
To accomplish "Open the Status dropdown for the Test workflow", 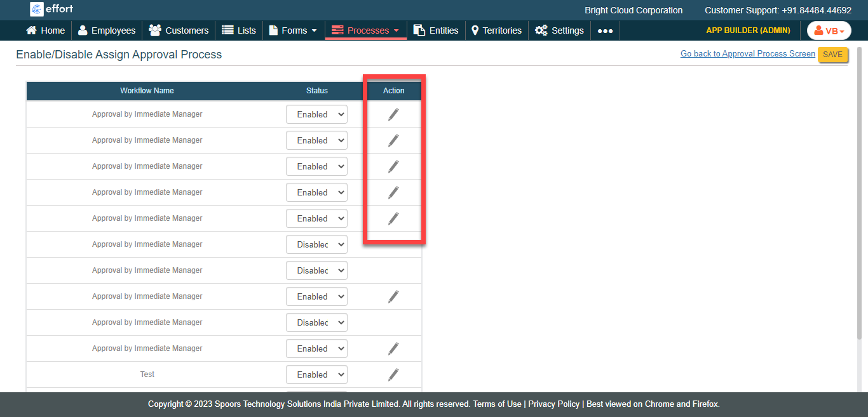I will [x=316, y=374].
